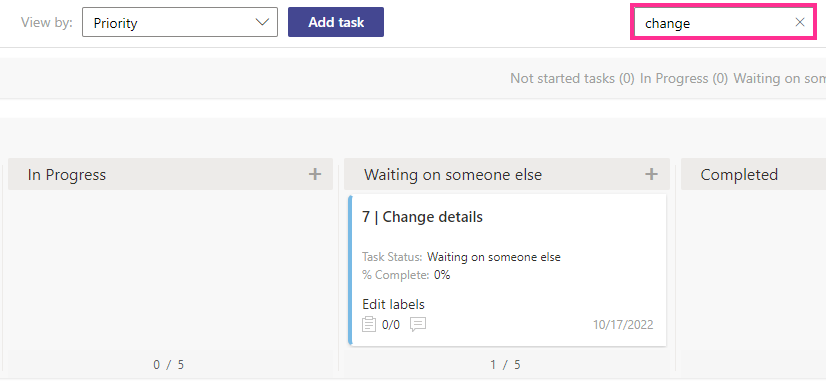The image size is (826, 384).
Task: Open the checklist icon on Change details card
Action: tap(369, 324)
